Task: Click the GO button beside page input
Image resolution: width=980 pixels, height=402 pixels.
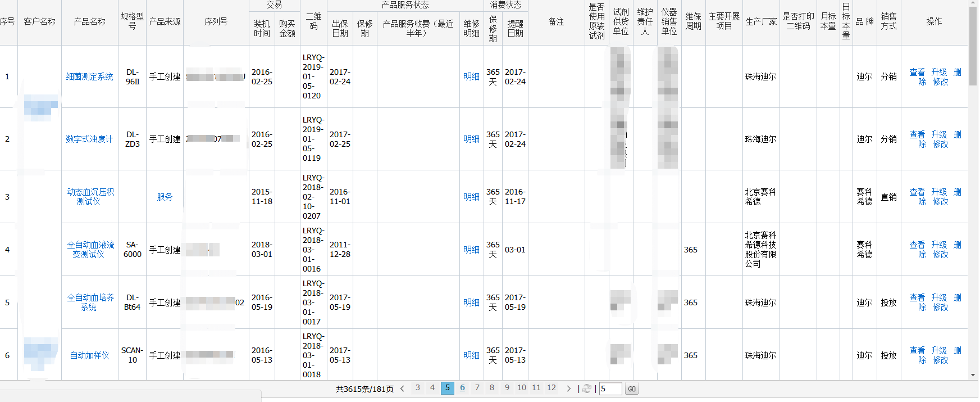Action: pos(632,389)
